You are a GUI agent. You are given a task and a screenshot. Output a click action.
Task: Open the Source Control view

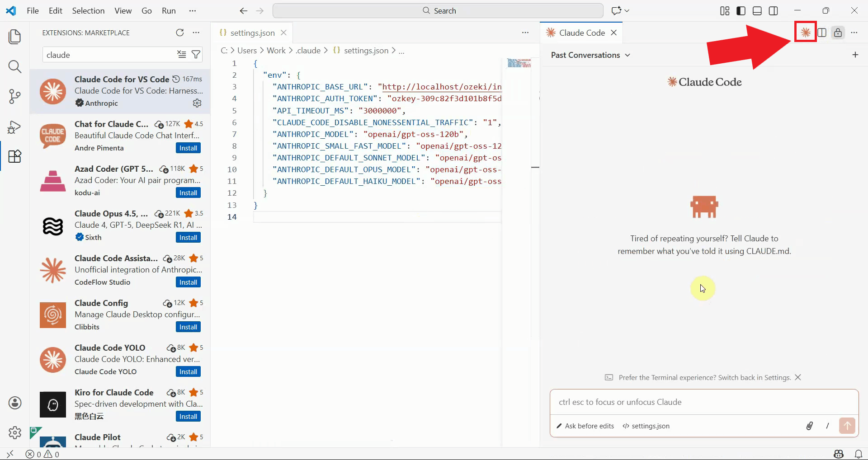[x=15, y=96]
